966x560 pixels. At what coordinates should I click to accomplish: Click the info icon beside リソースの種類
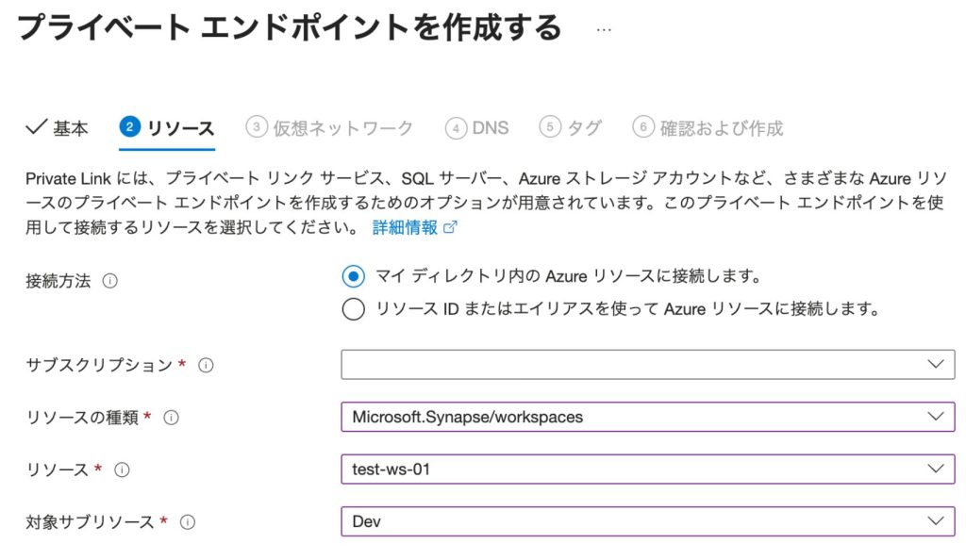tap(172, 418)
